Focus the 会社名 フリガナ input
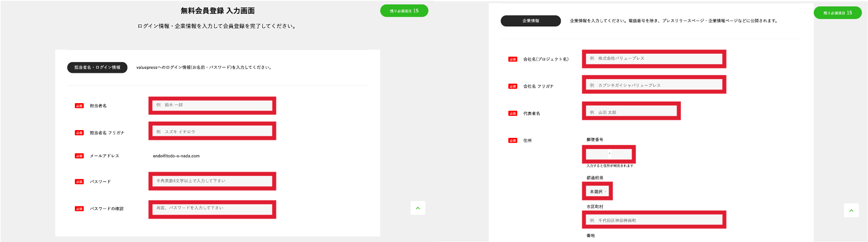868x242 pixels. click(x=654, y=85)
